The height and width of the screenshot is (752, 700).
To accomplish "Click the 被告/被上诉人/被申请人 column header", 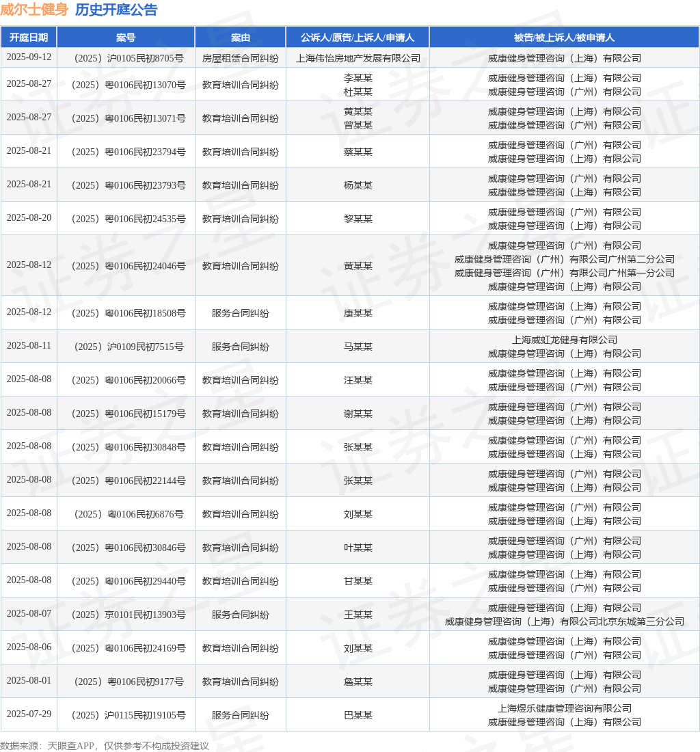I will tap(565, 38).
